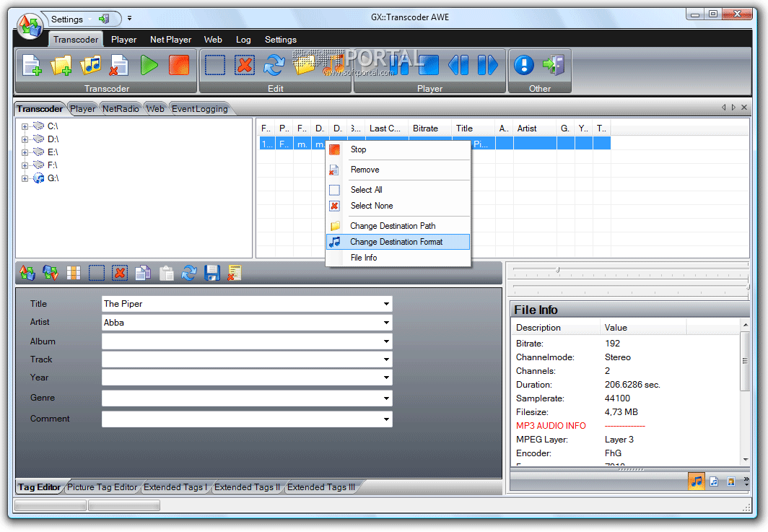768x532 pixels.
Task: Expand the G:\ drive tree node
Action: tap(25, 178)
